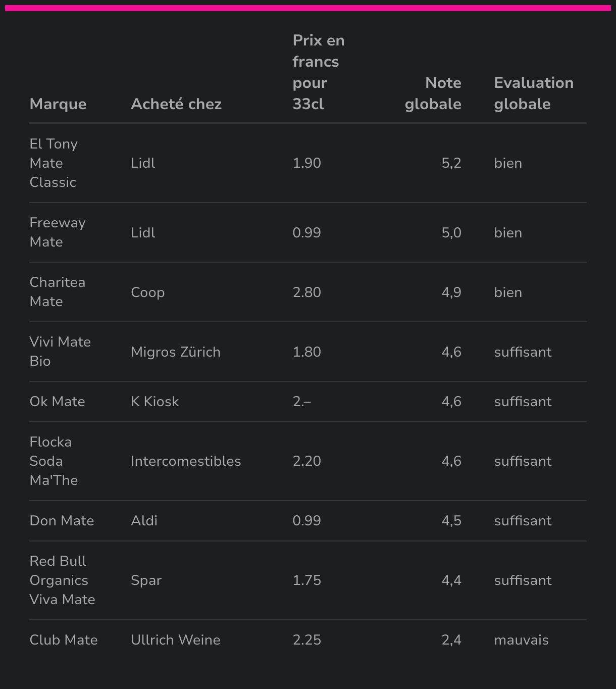
Task: Click the Evaluation globale column header
Action: tap(534, 93)
